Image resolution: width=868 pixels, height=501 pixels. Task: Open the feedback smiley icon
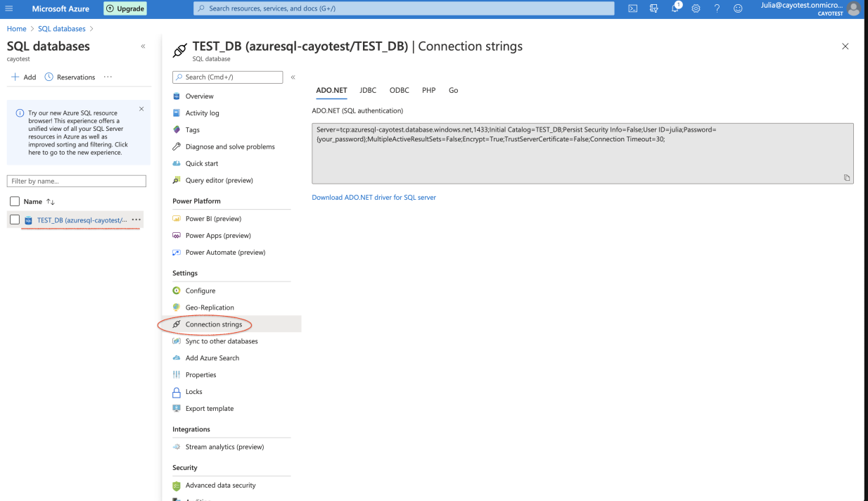tap(738, 8)
